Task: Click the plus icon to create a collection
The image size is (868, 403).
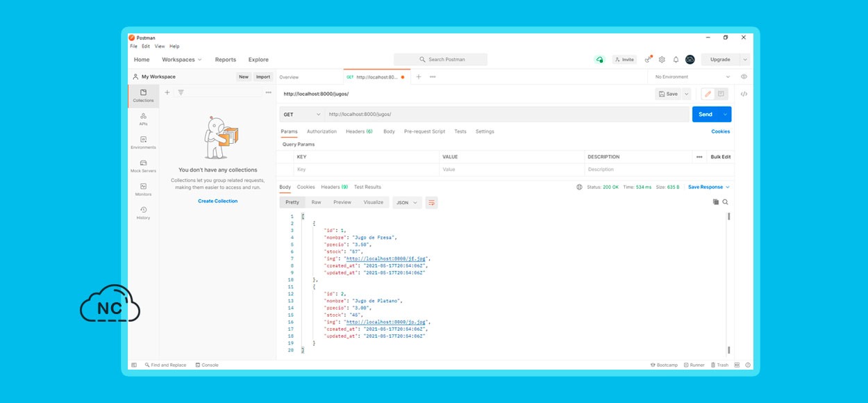Action: pos(167,92)
